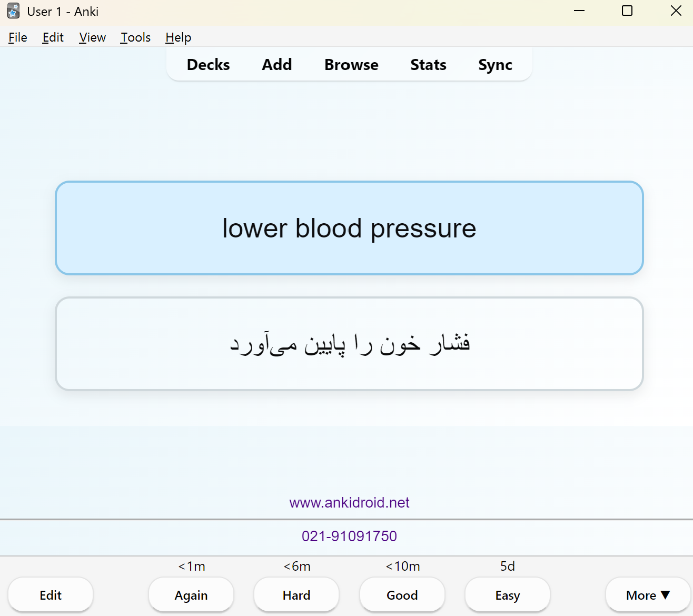Rate the card Easy
693x616 pixels.
click(508, 595)
